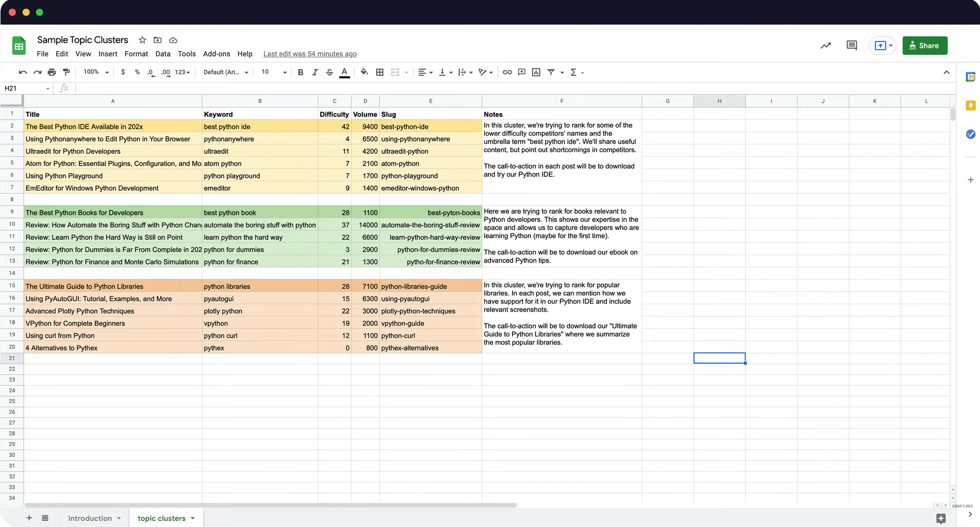Screen dimensions: 980x527
Task: Open the font size 10 dropdown
Action: point(274,72)
